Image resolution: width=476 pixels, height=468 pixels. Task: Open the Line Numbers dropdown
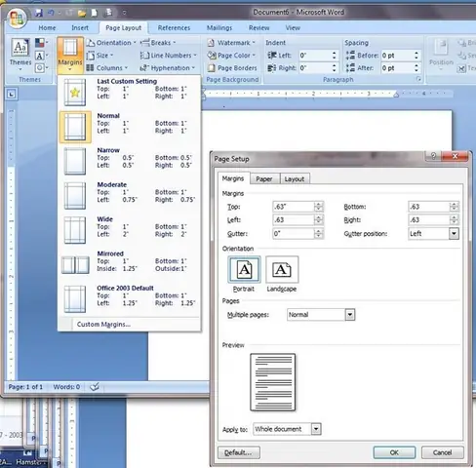pos(169,56)
